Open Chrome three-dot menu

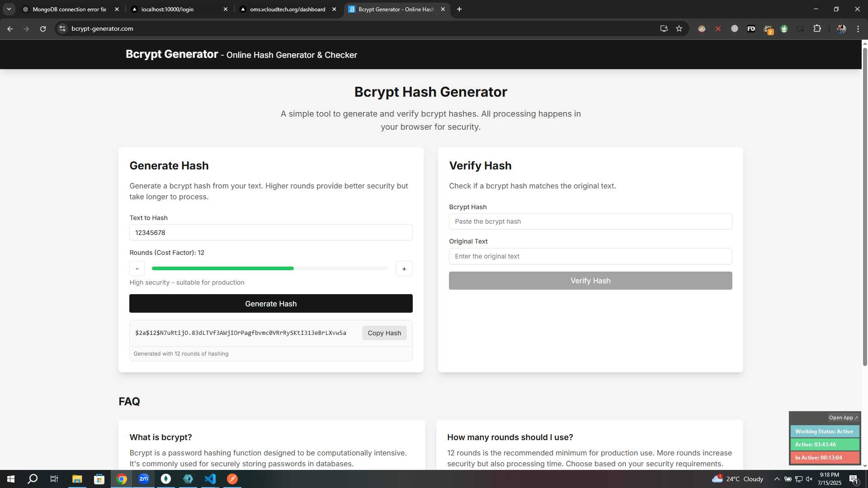[858, 28]
